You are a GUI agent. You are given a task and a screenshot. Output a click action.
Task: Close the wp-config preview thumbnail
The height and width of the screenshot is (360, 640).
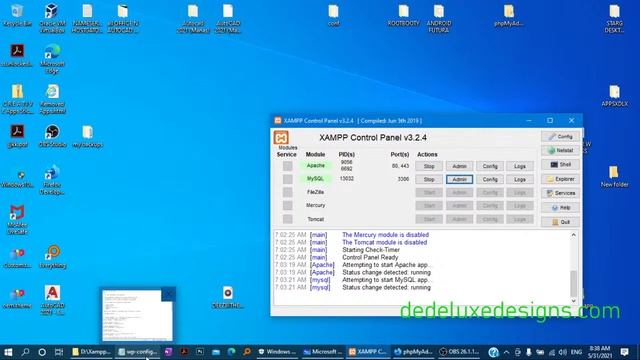click(x=169, y=294)
